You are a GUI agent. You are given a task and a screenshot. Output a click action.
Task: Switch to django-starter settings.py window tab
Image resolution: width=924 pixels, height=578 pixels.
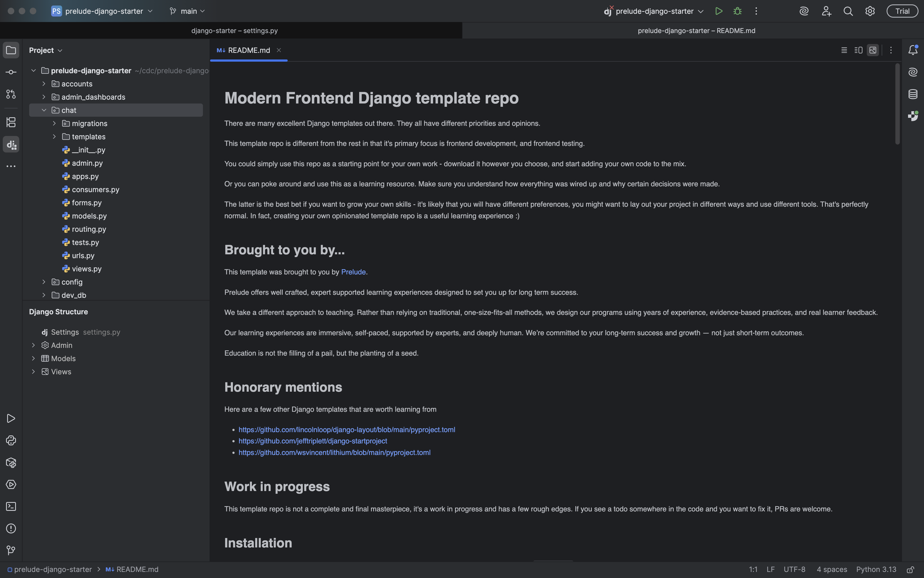(x=231, y=31)
